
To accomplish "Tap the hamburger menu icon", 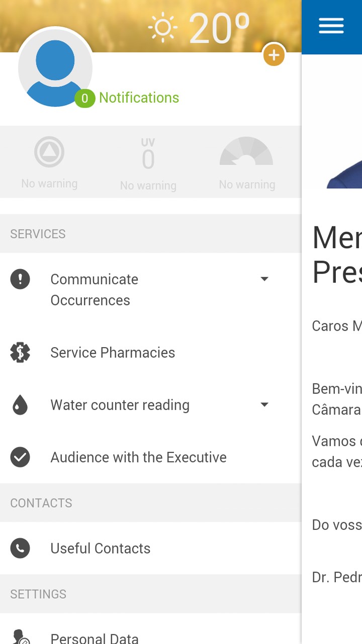I will [331, 26].
